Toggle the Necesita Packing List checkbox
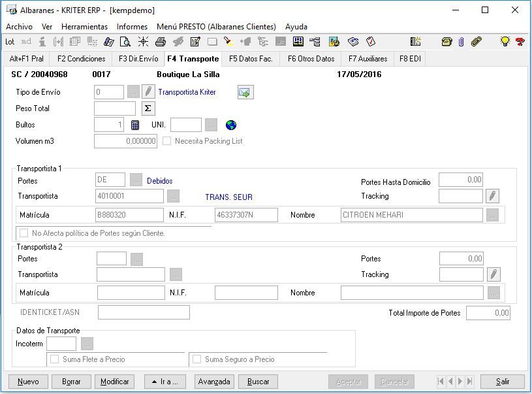 click(x=166, y=141)
